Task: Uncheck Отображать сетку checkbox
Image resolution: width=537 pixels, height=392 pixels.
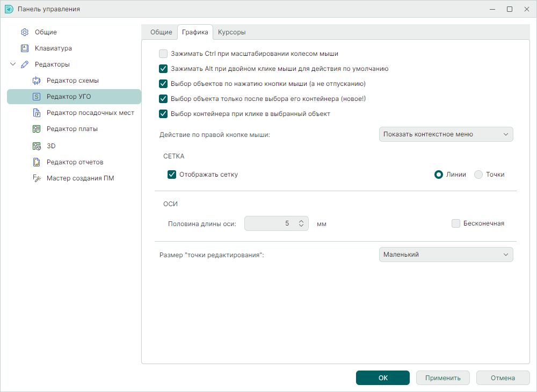Action: (172, 175)
